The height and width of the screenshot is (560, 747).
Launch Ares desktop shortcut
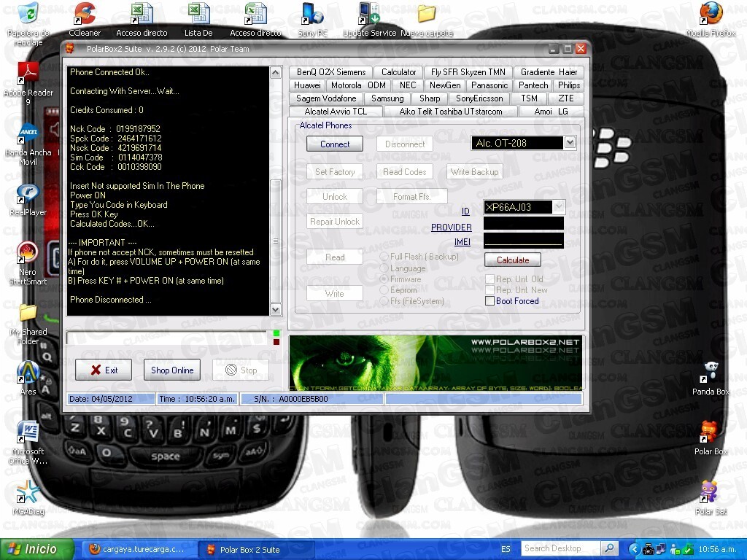click(x=28, y=378)
